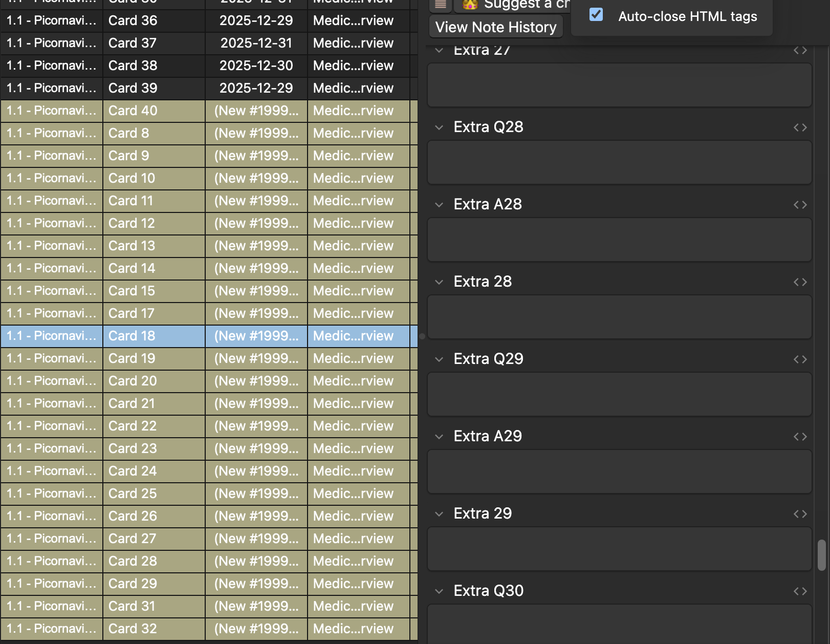The image size is (830, 644).
Task: Collapse the Extra A28 field chevron
Action: click(x=439, y=205)
